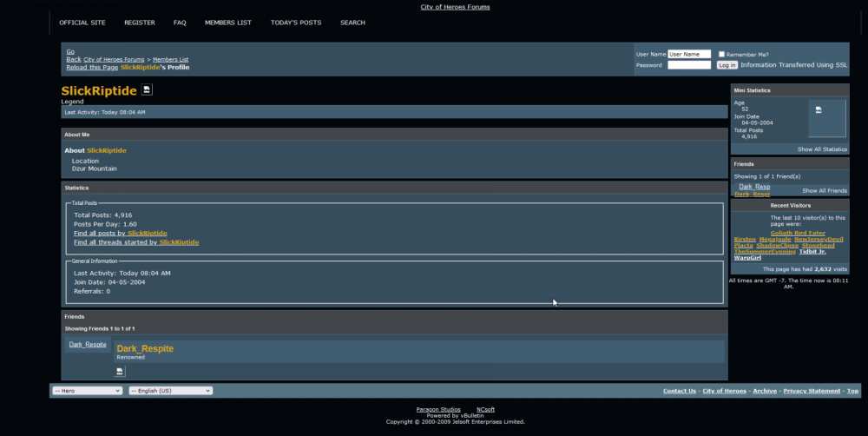Click Find all threads started by SlickRiptide

pos(136,242)
